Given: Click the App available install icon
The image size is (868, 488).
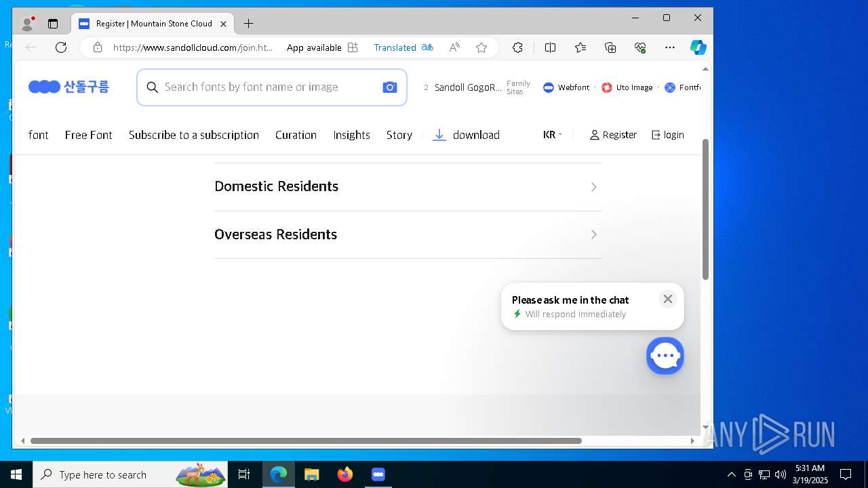Looking at the screenshot, I should coord(353,47).
